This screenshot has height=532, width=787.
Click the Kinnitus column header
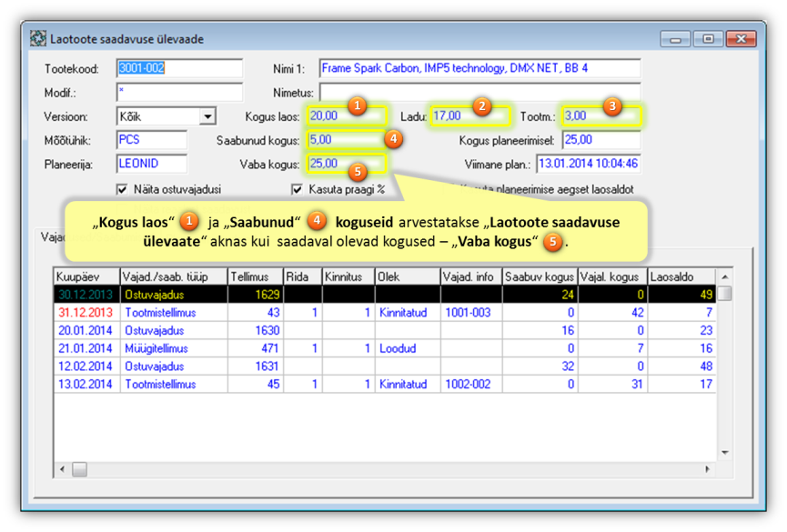point(348,276)
